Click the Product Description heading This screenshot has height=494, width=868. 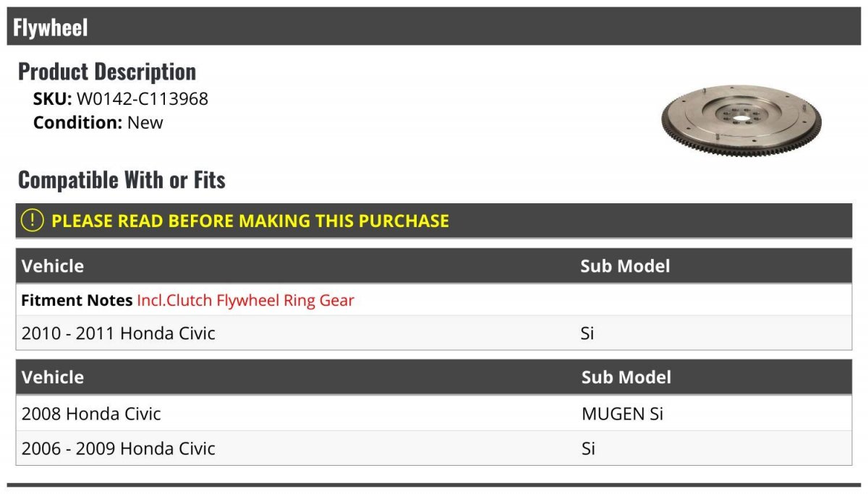pyautogui.click(x=107, y=72)
